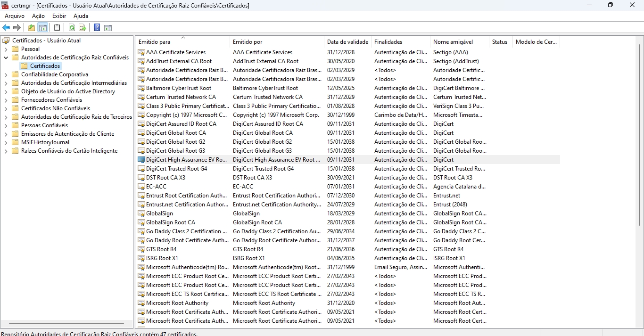The image size is (644, 336).
Task: Click the Microsoft ECC TS Root Certifica... row
Action: 348,294
